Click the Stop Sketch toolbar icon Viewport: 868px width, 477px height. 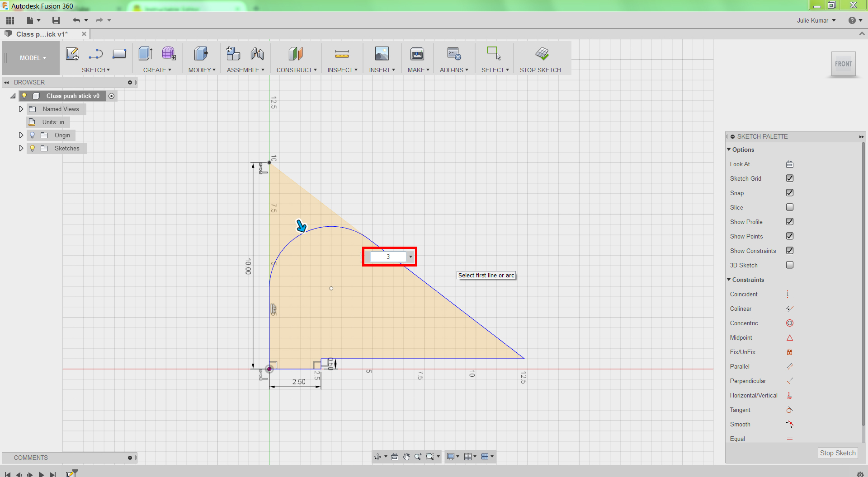tap(542, 54)
